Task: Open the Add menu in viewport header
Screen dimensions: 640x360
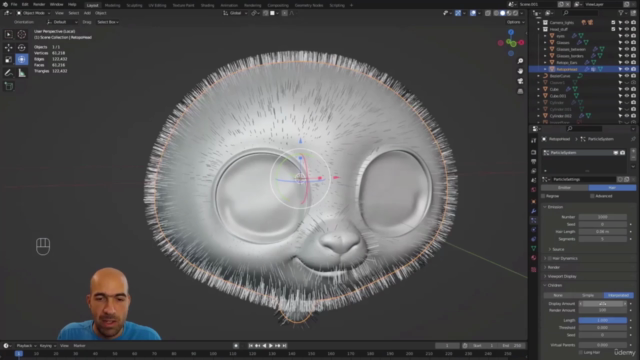Action: coord(87,13)
